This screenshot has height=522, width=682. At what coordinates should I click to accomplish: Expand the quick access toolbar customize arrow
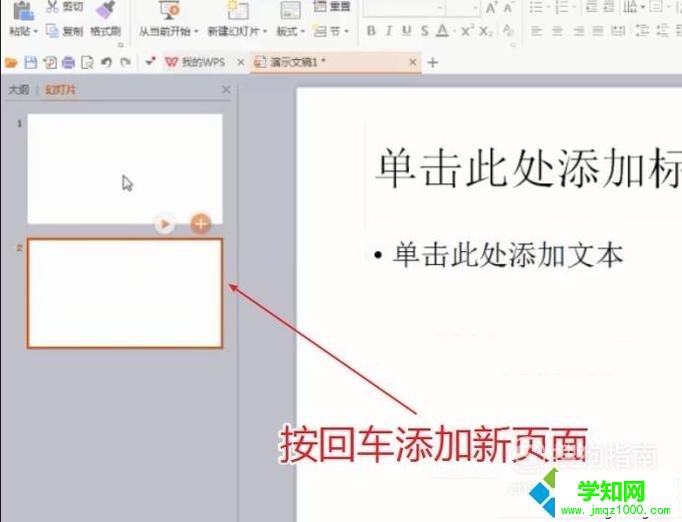(150, 62)
